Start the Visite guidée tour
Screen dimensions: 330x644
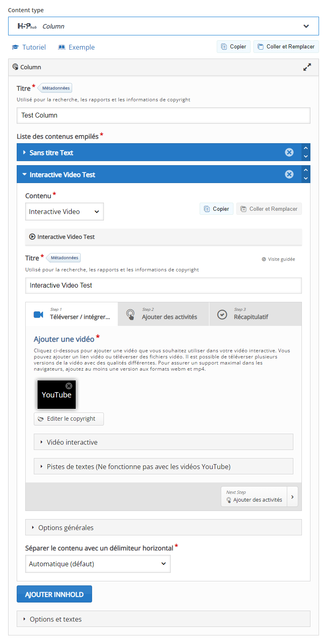[278, 259]
